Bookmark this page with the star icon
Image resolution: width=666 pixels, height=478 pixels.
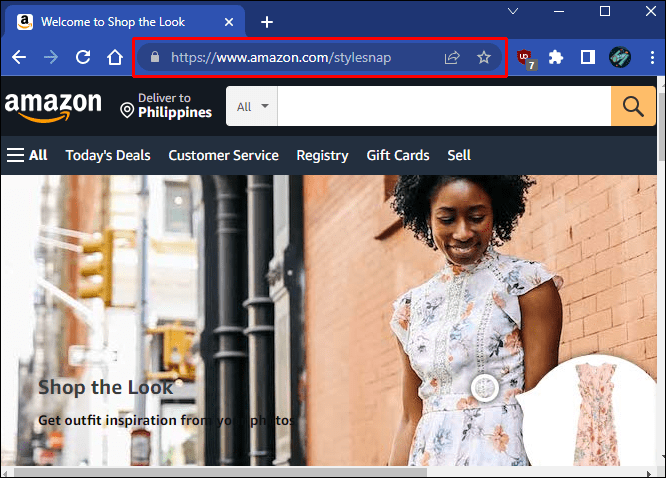click(484, 57)
